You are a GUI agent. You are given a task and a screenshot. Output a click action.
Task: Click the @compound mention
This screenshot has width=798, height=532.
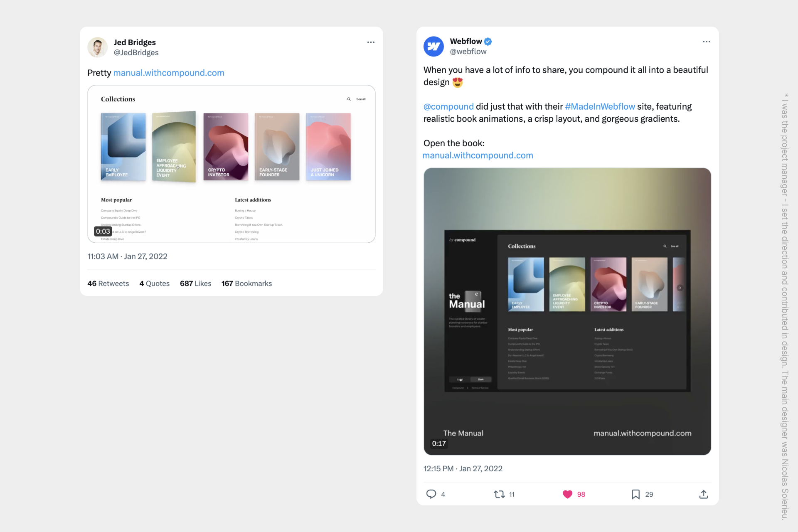pos(448,106)
